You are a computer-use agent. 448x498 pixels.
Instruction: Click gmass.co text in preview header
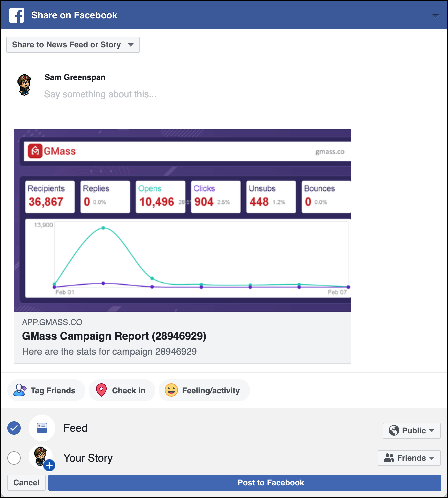click(330, 152)
